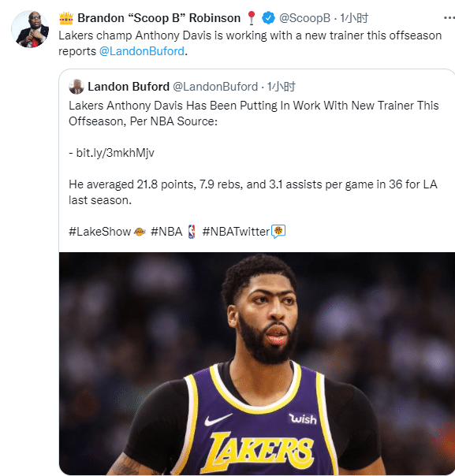Image resolution: width=455 pixels, height=476 pixels.
Task: Open Brandon Robinson's profile avatar
Action: (30, 29)
